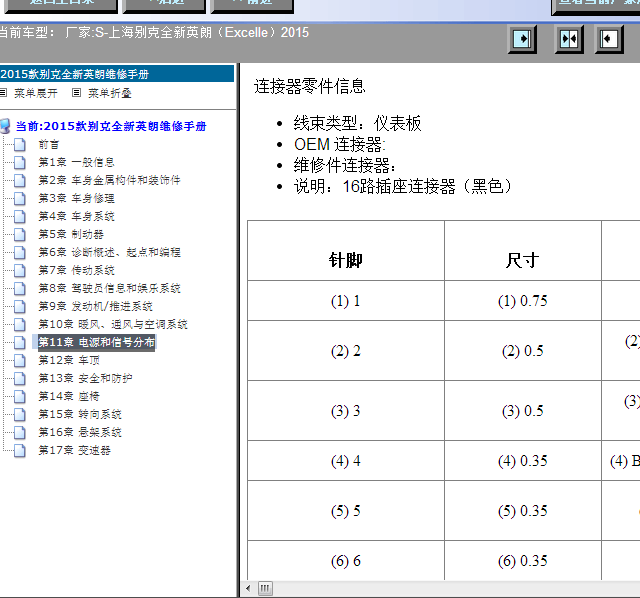640x598 pixels.
Task: Open 第15章 转向系统
Action: pos(80,414)
